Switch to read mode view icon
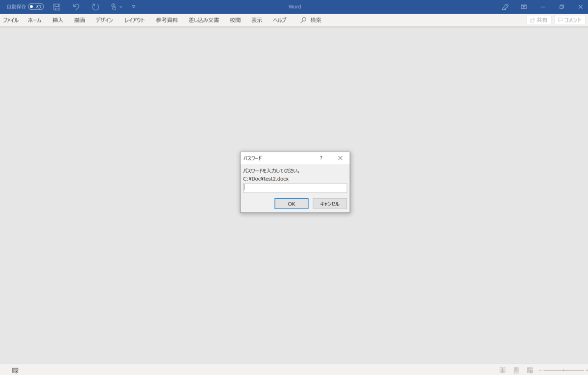The width and height of the screenshot is (588, 375). (x=502, y=370)
